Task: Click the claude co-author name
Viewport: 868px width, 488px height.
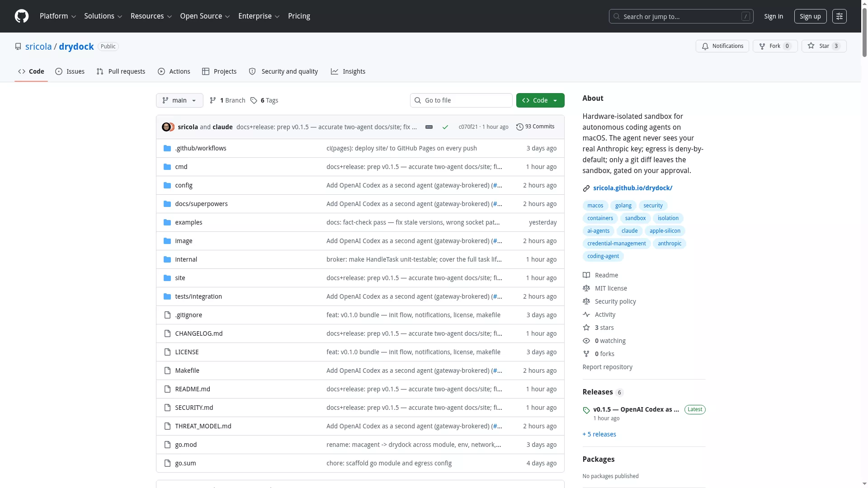Action: [x=222, y=127]
